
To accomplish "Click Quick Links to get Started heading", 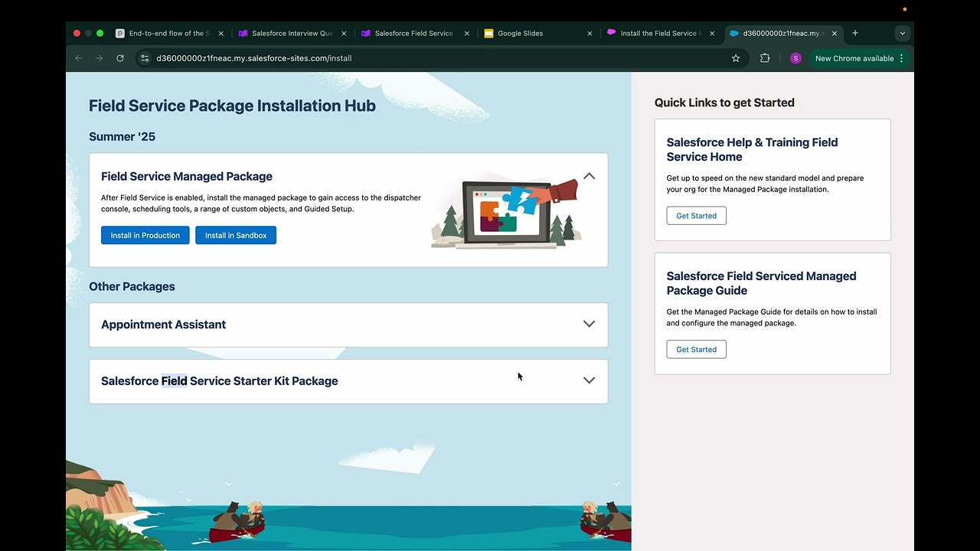I will [724, 103].
